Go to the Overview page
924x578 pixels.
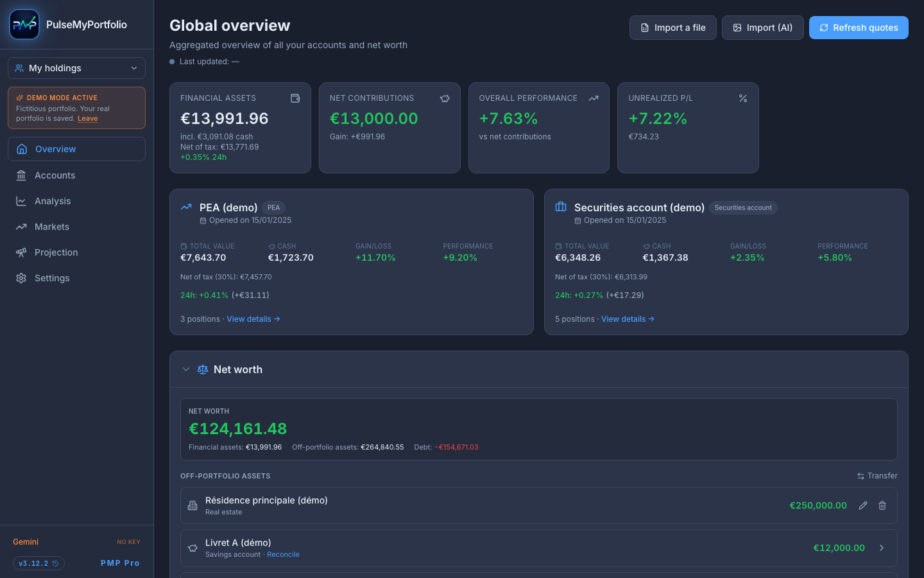click(76, 149)
